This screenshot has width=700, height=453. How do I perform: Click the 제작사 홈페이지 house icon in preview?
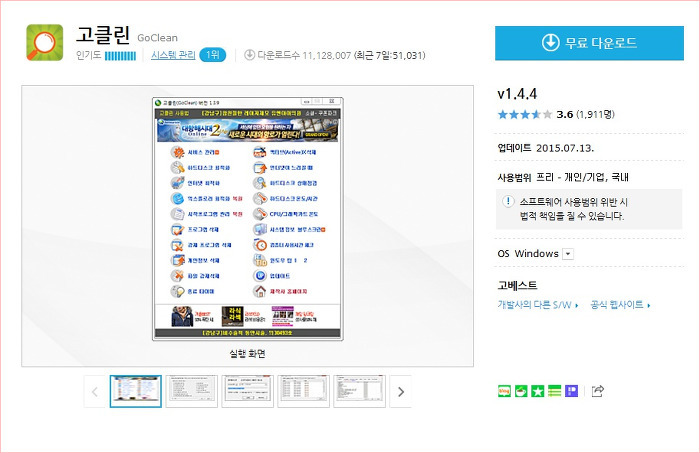coord(260,291)
